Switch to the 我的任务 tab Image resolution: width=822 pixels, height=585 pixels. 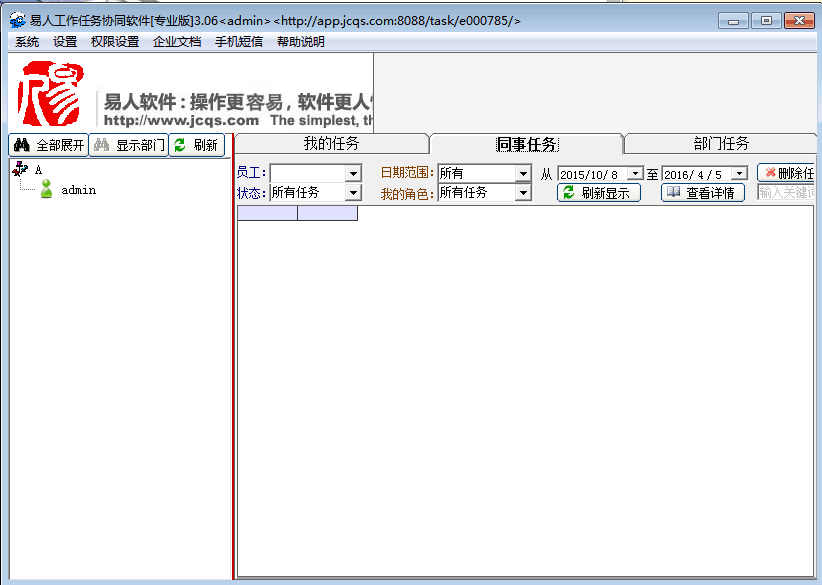coord(331,143)
